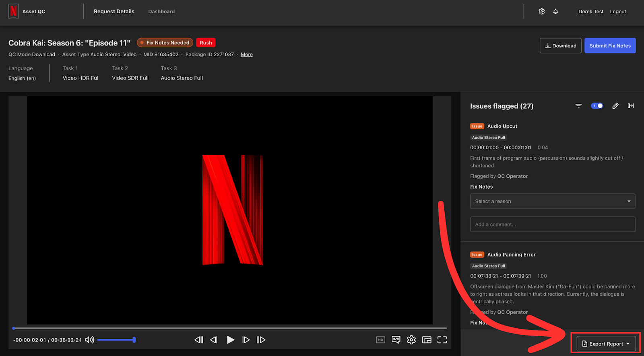Screen dimensions: 644x356
Task: Open the subtitles/captions icon in player
Action: 396,340
